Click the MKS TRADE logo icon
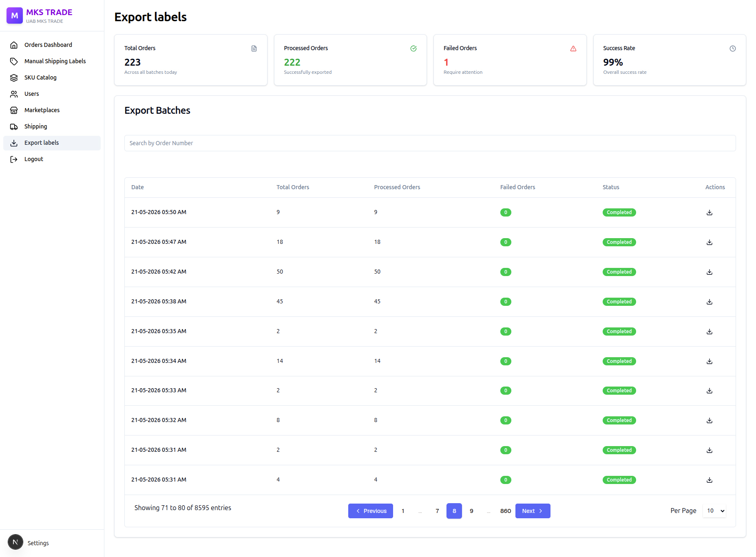Image resolution: width=756 pixels, height=557 pixels. pyautogui.click(x=15, y=15)
